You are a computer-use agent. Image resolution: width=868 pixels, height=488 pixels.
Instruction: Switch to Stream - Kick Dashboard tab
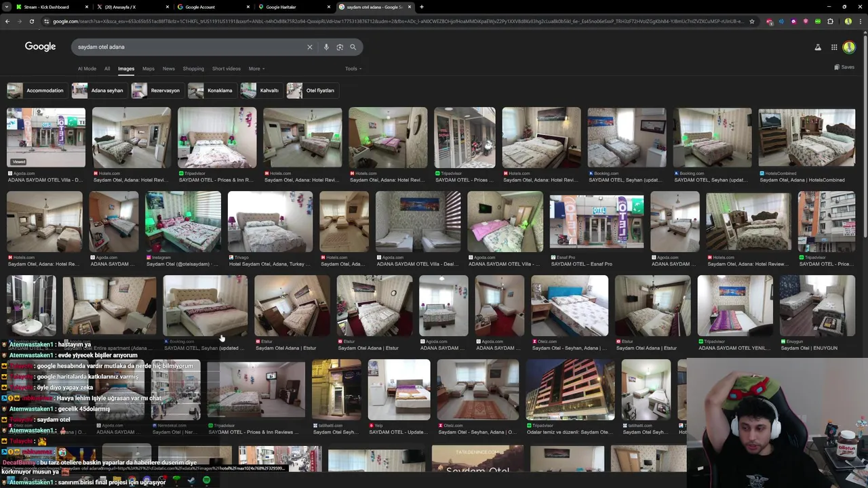pyautogui.click(x=51, y=7)
